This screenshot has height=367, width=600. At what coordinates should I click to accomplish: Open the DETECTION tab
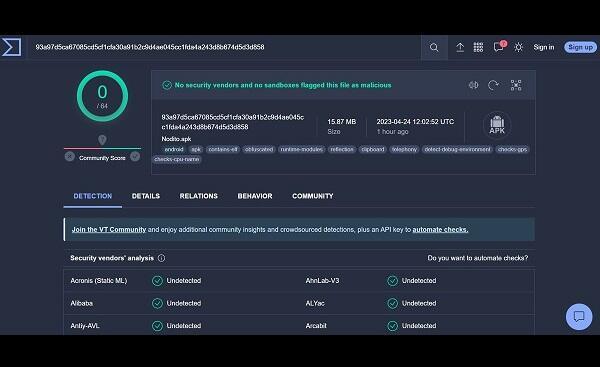click(x=93, y=196)
